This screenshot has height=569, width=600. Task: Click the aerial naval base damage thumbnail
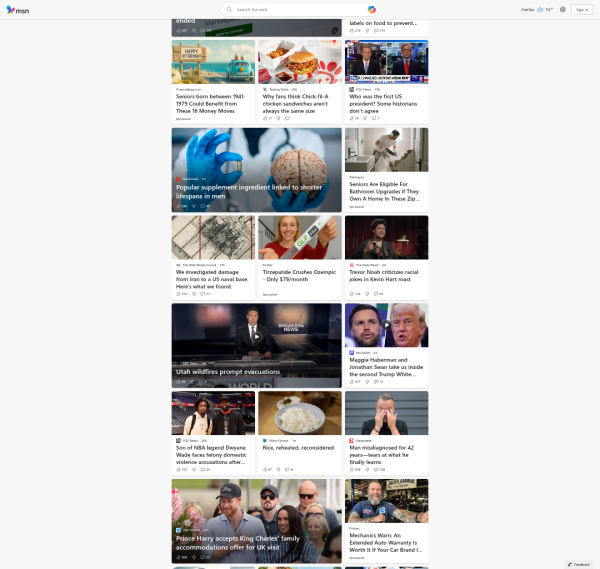click(213, 238)
